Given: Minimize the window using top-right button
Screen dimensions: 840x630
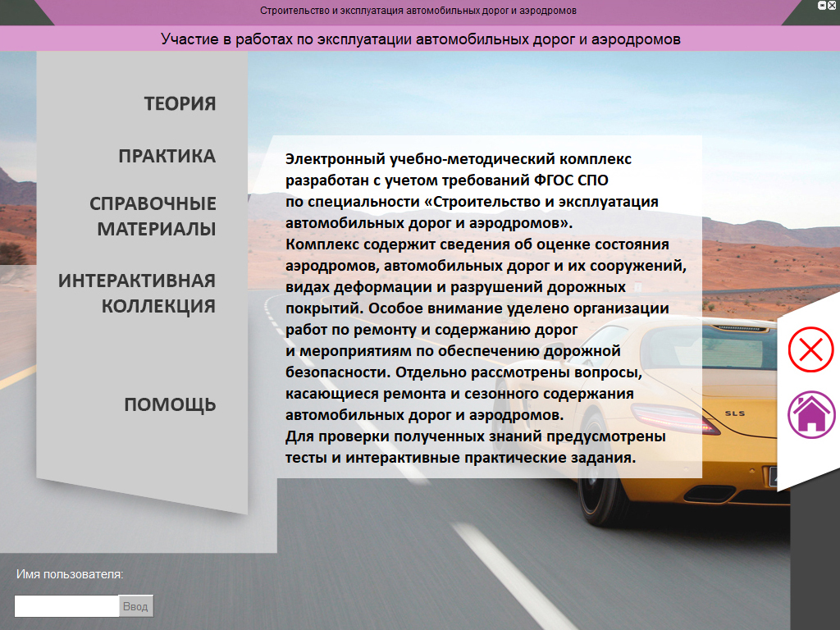Looking at the screenshot, I should (x=822, y=5).
